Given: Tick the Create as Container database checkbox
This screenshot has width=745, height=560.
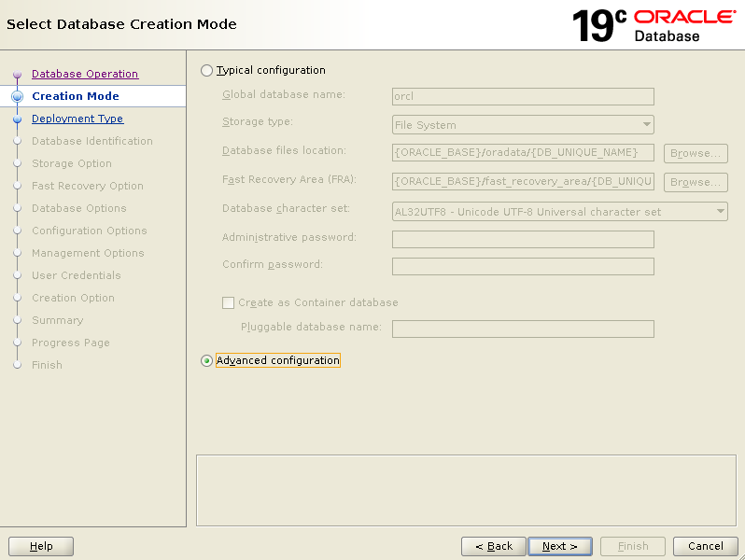Looking at the screenshot, I should click(x=228, y=303).
